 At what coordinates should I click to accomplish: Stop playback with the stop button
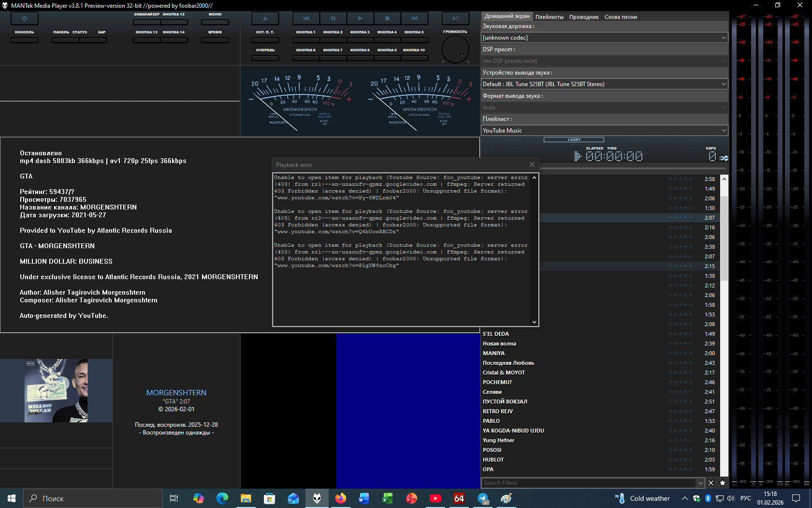click(x=387, y=18)
